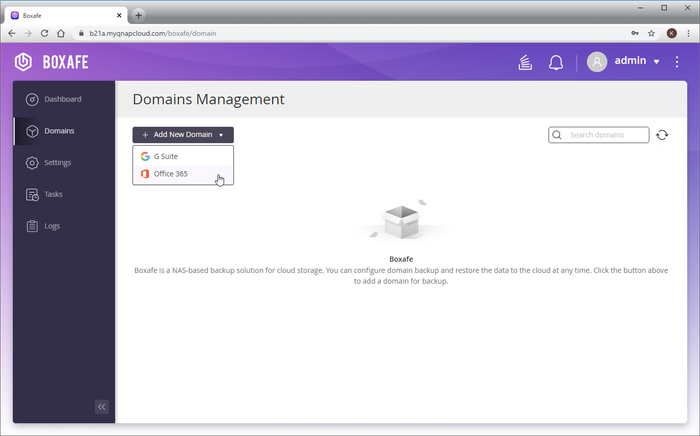Click the Add New Domain button
The width and height of the screenshot is (700, 436).
(183, 135)
